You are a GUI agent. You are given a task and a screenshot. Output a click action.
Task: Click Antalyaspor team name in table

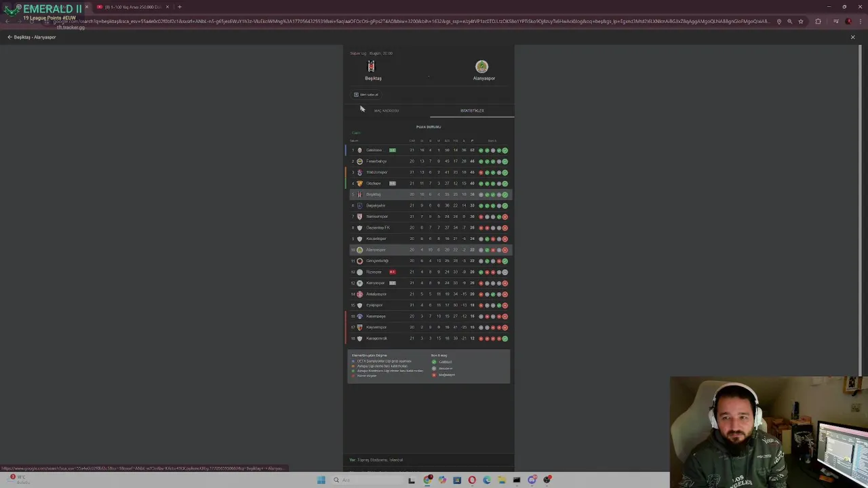[376, 294]
